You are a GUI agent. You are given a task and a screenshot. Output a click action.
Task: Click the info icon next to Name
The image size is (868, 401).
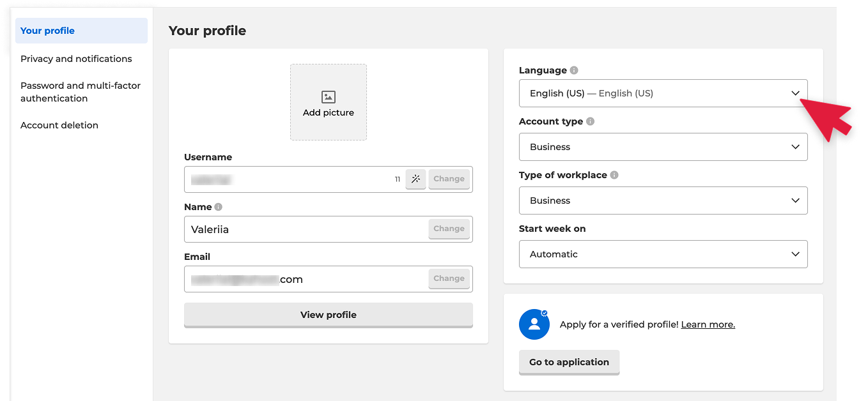pos(219,207)
